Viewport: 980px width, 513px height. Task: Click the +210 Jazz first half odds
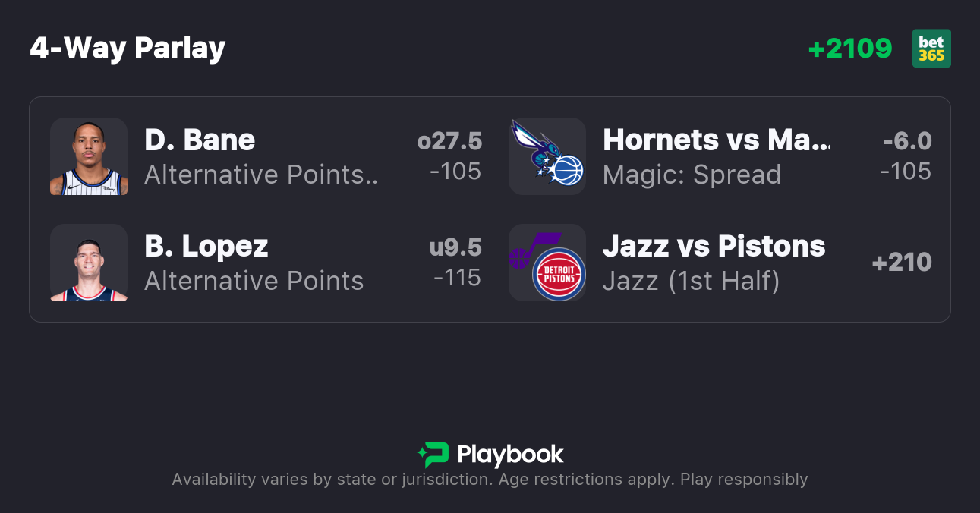coord(902,263)
